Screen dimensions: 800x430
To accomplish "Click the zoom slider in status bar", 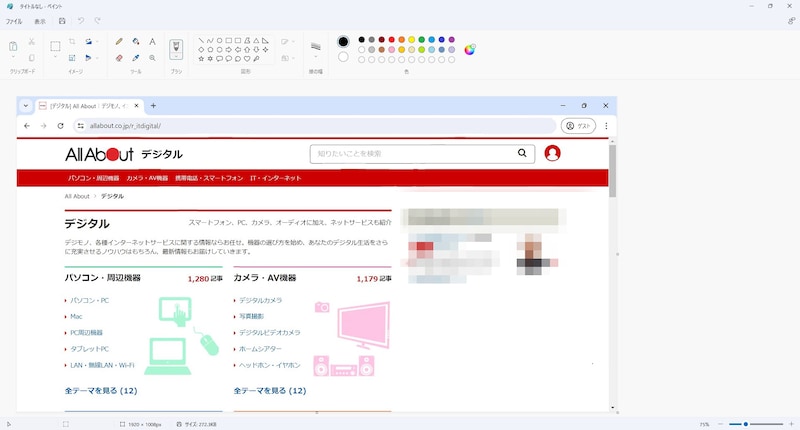I will coord(756,424).
